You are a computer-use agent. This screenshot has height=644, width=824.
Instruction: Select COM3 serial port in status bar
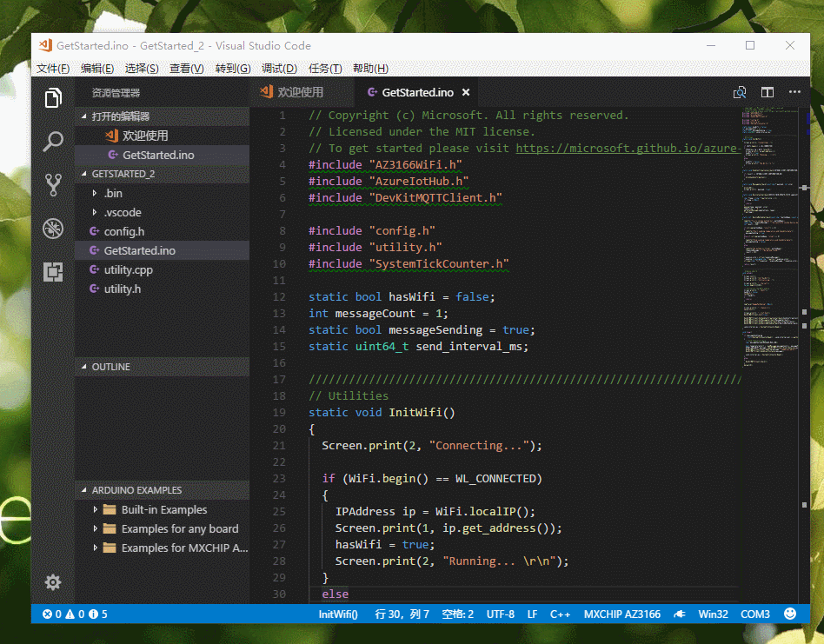point(754,614)
